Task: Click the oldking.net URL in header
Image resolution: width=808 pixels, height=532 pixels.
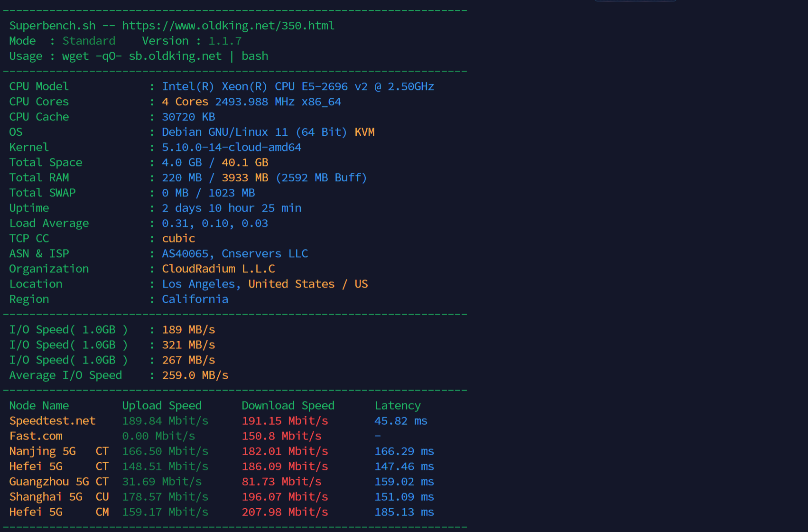Action: coord(228,26)
